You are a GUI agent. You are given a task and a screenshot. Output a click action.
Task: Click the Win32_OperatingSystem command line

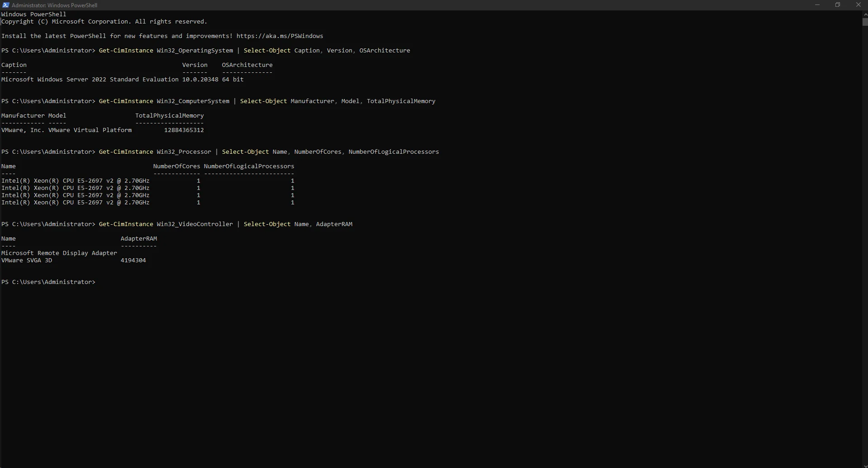(206, 50)
